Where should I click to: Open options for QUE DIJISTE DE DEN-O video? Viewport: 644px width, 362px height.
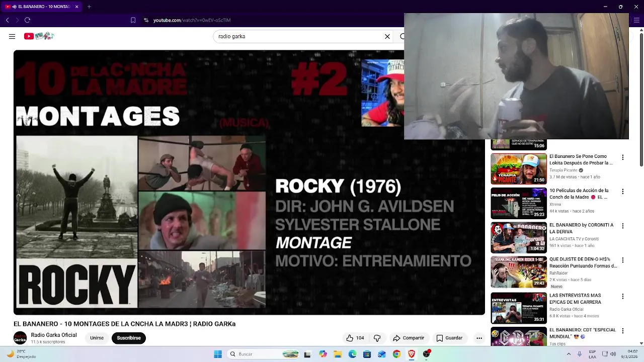[x=623, y=260]
